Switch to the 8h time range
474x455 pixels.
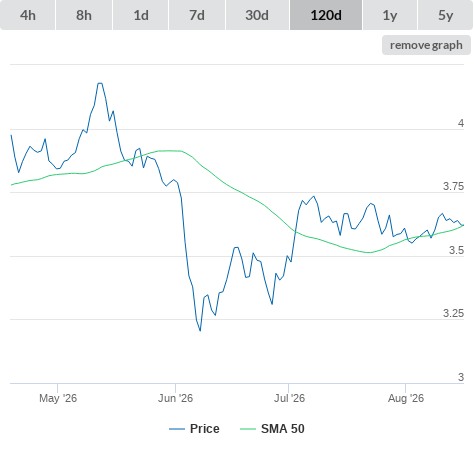click(84, 15)
